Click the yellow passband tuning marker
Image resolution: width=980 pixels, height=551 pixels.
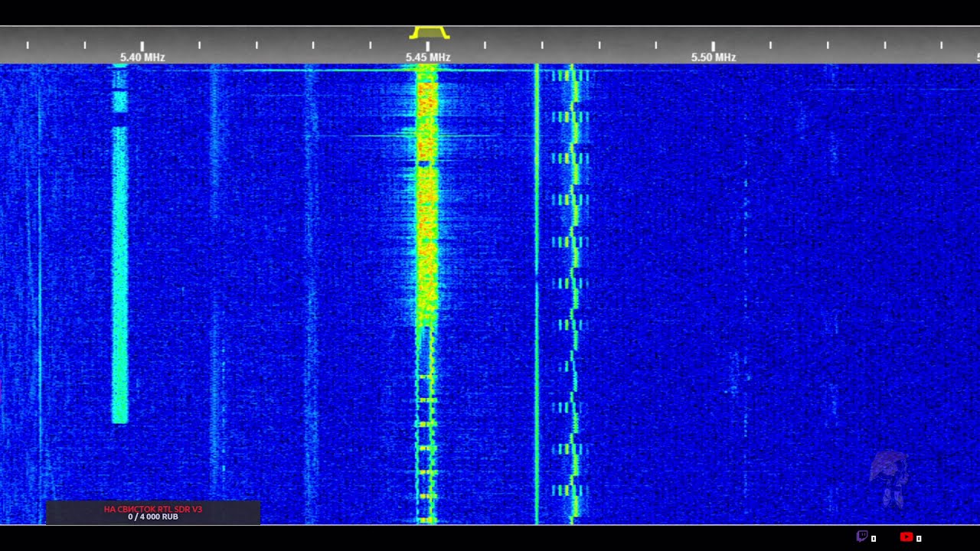429,32
